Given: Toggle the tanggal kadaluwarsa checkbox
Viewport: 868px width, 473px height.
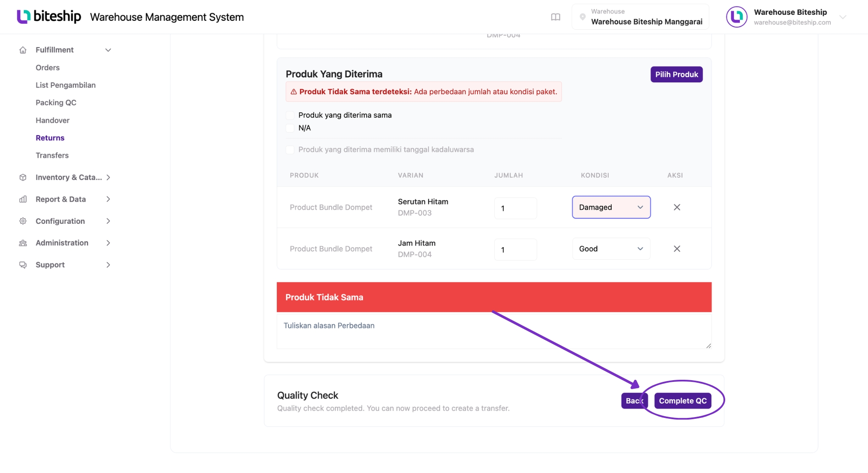Looking at the screenshot, I should point(290,150).
